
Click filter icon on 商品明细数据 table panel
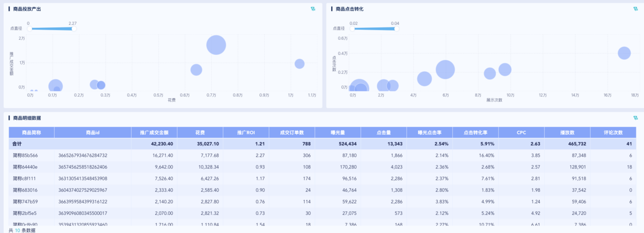pos(635,118)
